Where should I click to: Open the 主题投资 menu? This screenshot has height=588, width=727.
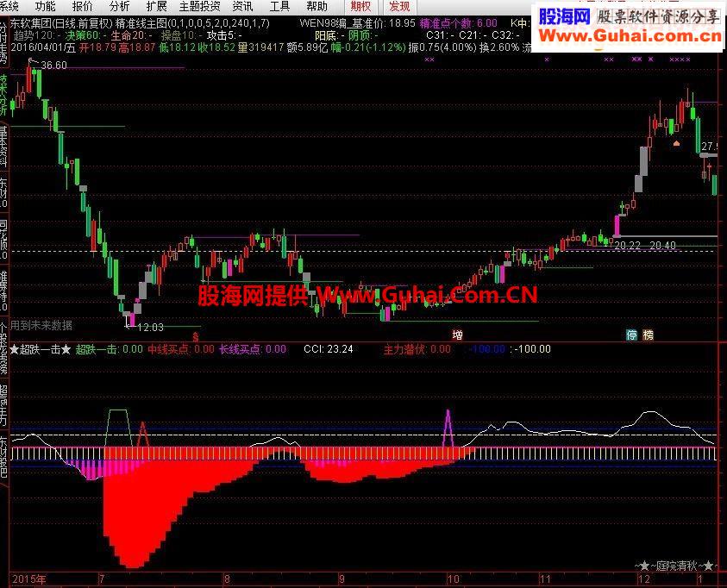[200, 7]
